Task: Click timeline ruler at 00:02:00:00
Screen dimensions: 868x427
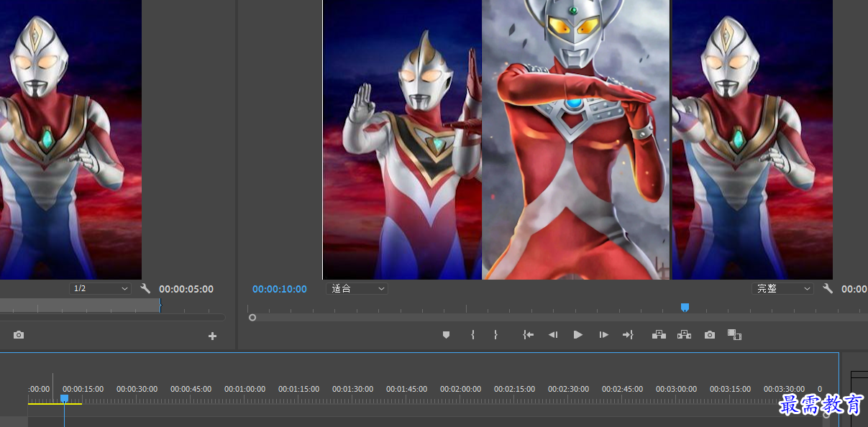Action: [460, 389]
